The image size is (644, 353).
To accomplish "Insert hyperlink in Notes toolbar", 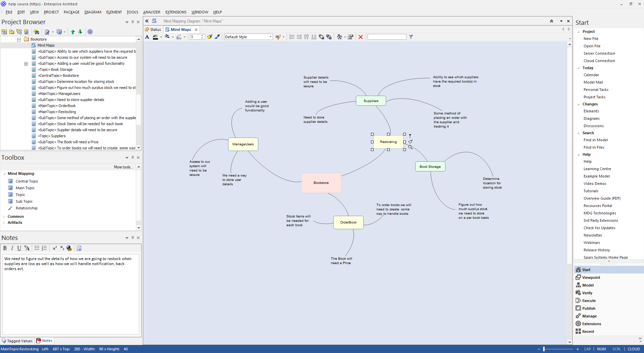I will (x=69, y=248).
